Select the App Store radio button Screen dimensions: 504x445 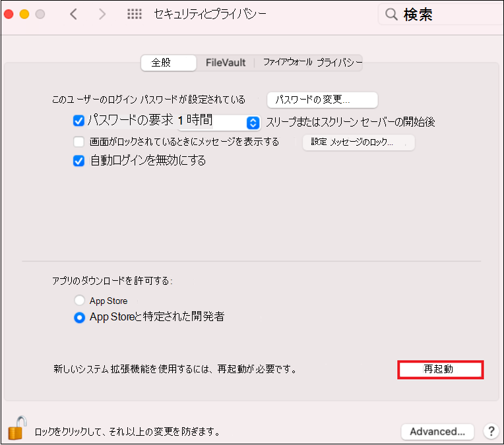[79, 301]
